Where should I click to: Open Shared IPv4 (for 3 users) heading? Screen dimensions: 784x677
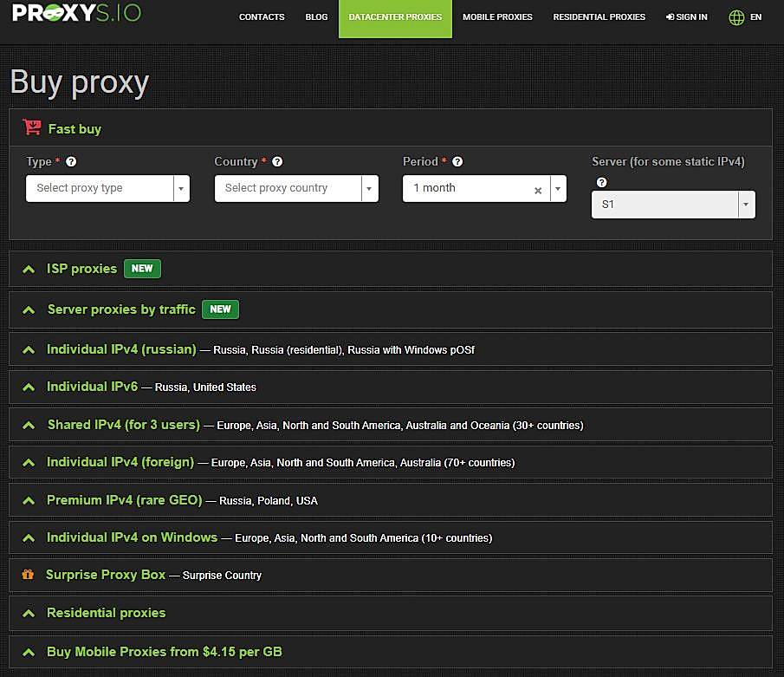[x=124, y=425]
